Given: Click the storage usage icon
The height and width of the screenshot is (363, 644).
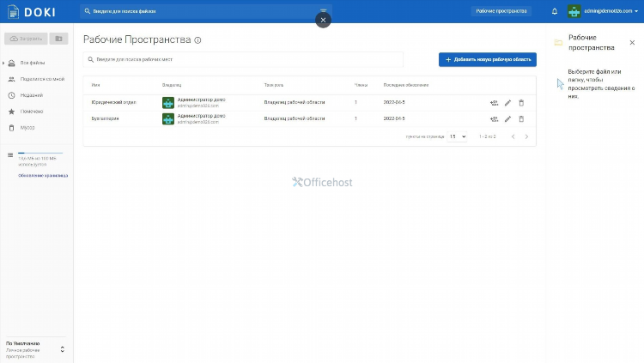Looking at the screenshot, I should pos(10,154).
